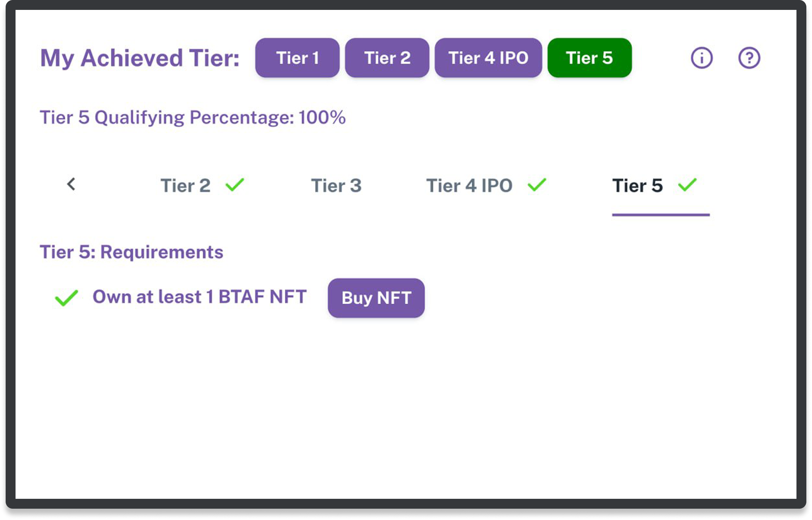
Task: Click the green checkmark beside Tier 4 IPO
Action: click(536, 184)
